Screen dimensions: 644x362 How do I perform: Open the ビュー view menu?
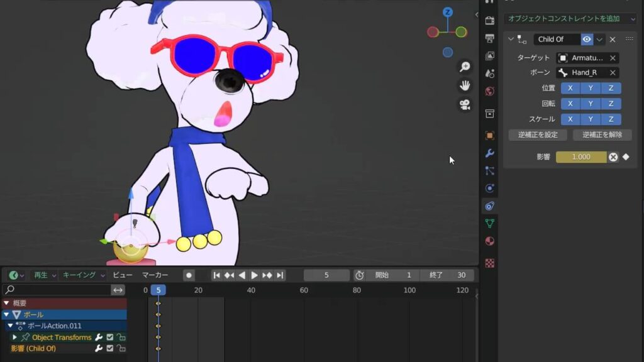click(x=123, y=275)
